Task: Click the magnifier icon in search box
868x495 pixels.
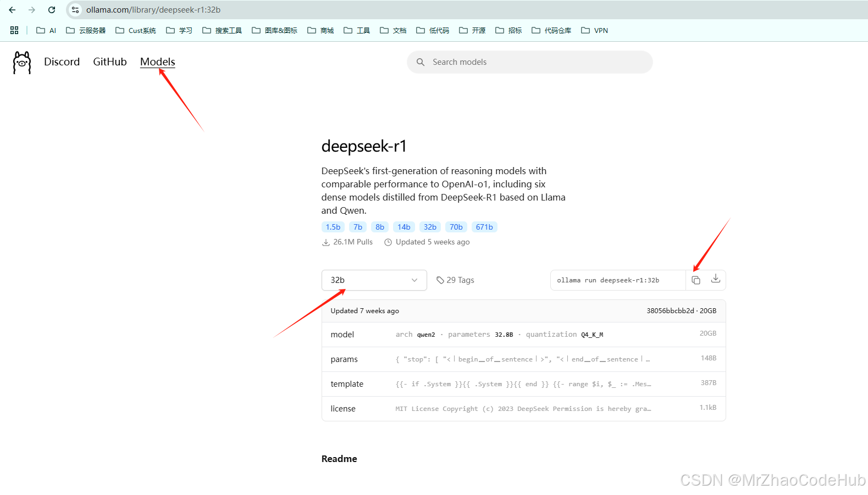Action: click(x=421, y=62)
